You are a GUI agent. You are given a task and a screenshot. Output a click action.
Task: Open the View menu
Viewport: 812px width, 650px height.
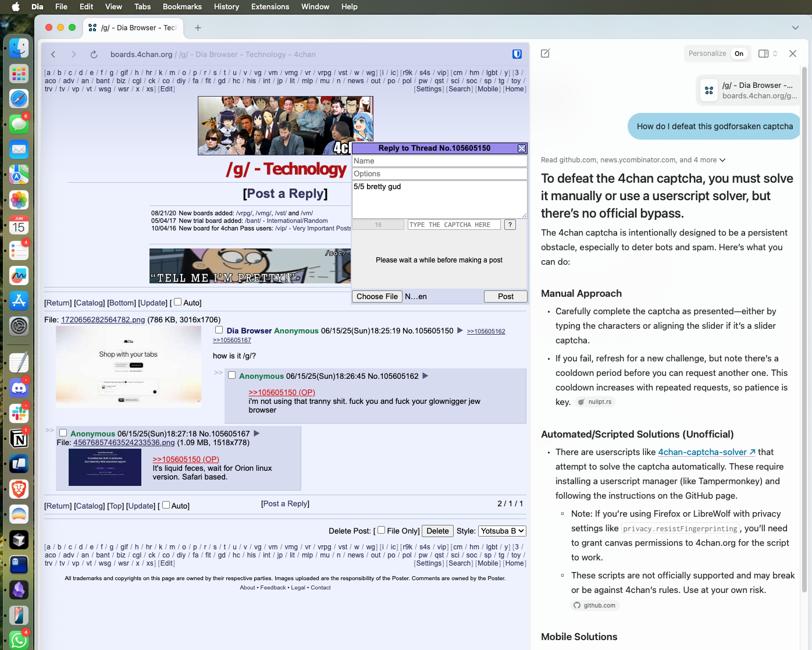(x=113, y=6)
